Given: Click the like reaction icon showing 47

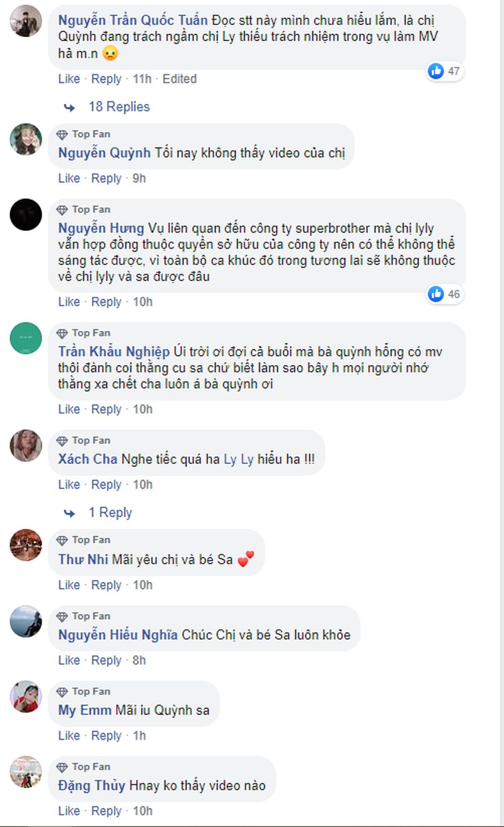Looking at the screenshot, I should [x=436, y=71].
